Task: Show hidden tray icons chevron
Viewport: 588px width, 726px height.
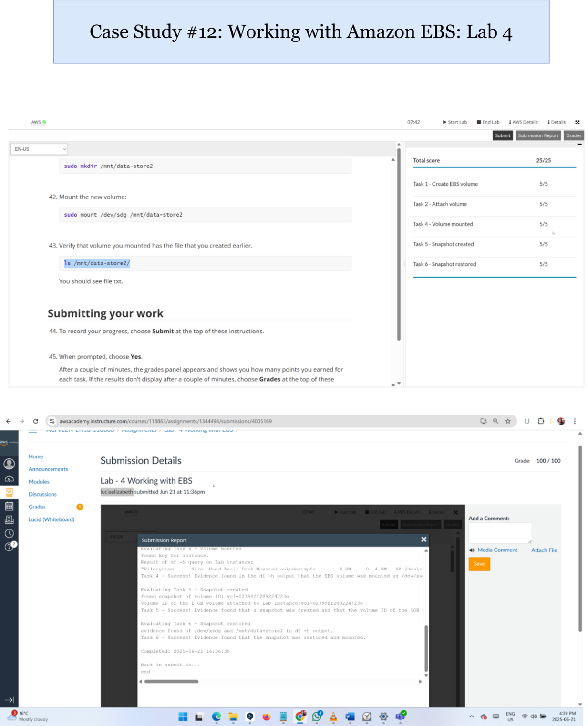Action: coord(471,716)
